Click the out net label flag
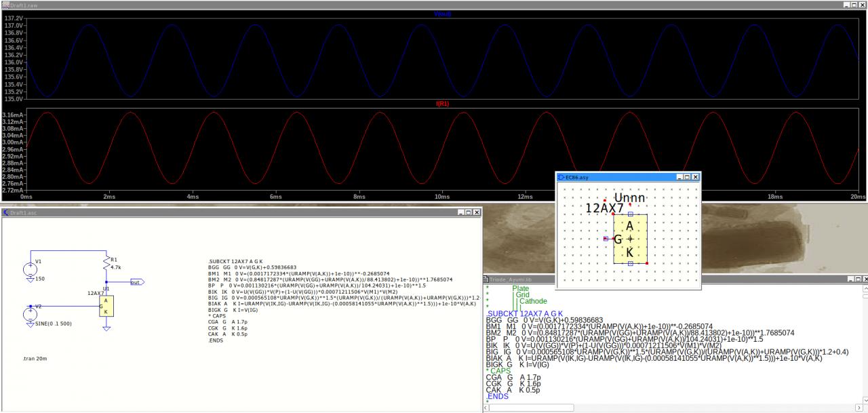 [136, 282]
